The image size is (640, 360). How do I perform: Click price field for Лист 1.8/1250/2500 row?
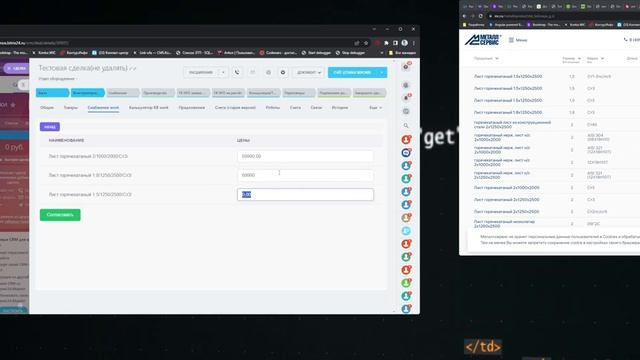coord(305,175)
